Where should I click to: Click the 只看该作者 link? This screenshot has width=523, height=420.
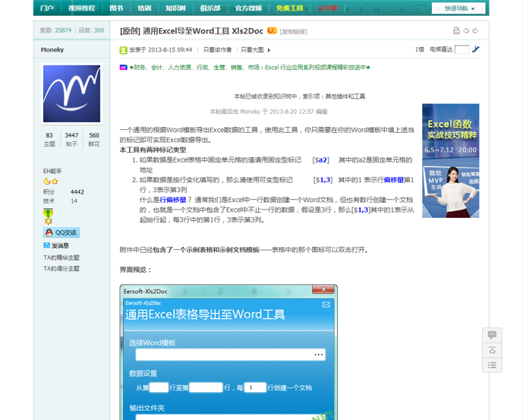click(x=217, y=49)
